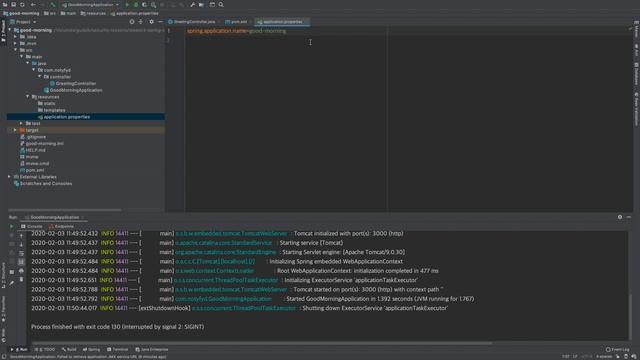Image resolution: width=640 pixels, height=360 pixels.
Task: Select the static folder
Action: (47, 103)
